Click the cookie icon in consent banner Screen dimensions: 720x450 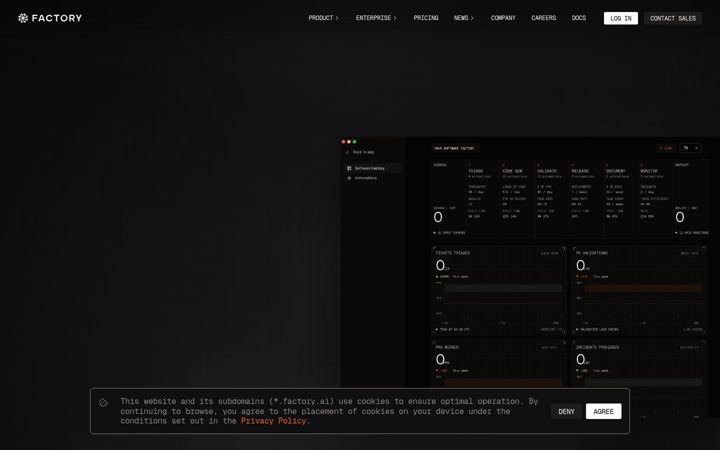[x=103, y=403]
